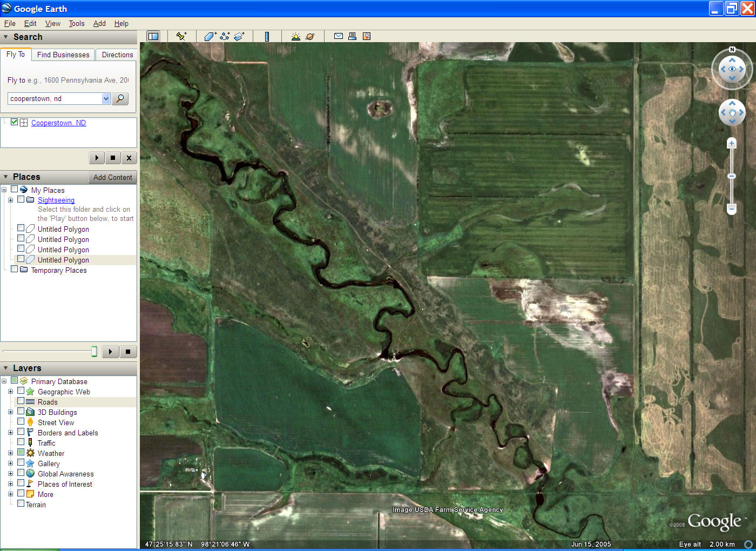This screenshot has width=756, height=551.
Task: Stop the search results tour
Action: click(113, 158)
